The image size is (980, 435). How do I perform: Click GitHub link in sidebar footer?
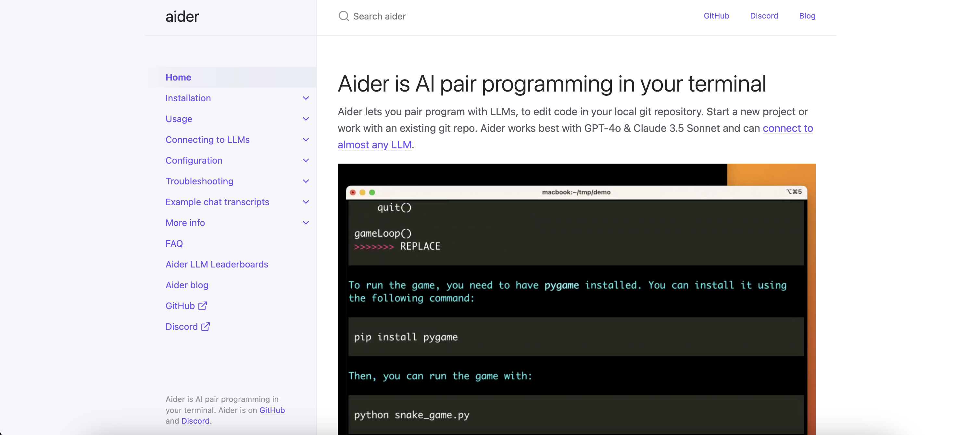[272, 410]
